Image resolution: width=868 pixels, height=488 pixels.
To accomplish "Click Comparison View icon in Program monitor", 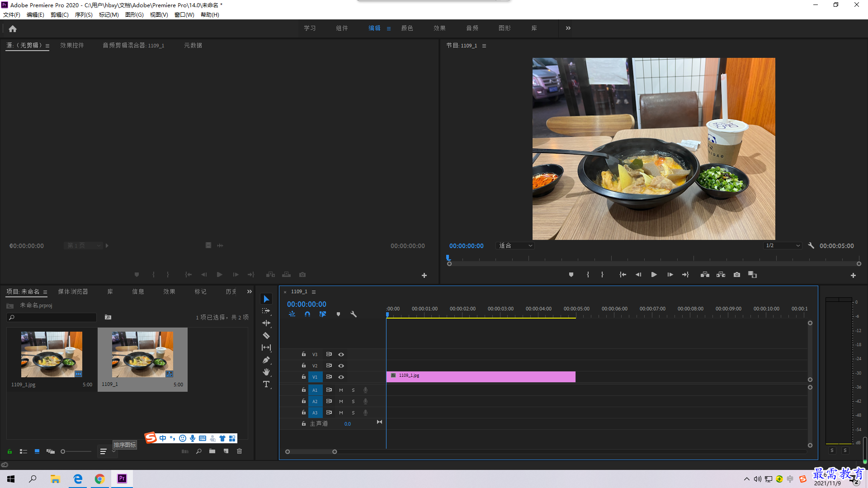I will point(753,275).
